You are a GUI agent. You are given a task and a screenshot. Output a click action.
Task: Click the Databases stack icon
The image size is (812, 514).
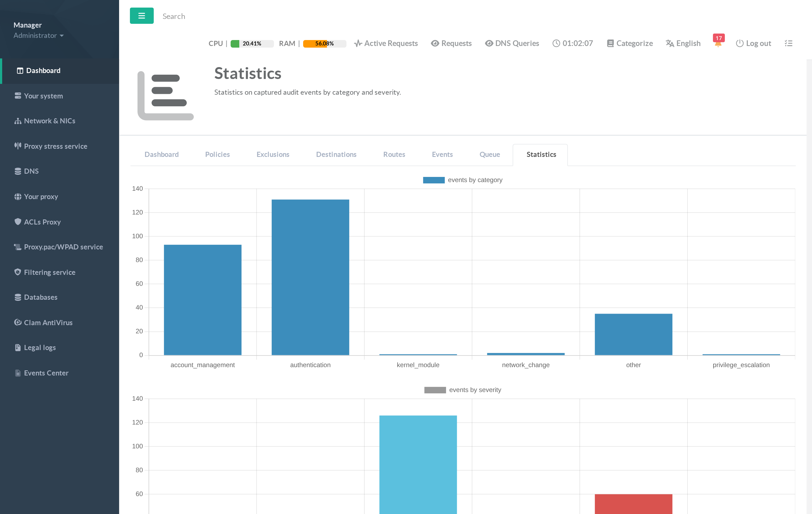[x=18, y=297]
